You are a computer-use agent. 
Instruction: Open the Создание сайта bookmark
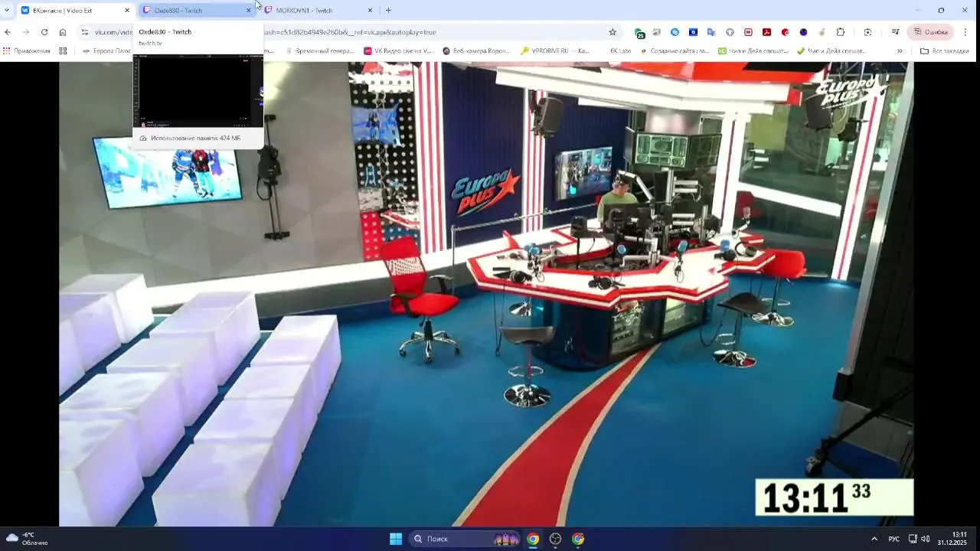(x=675, y=51)
